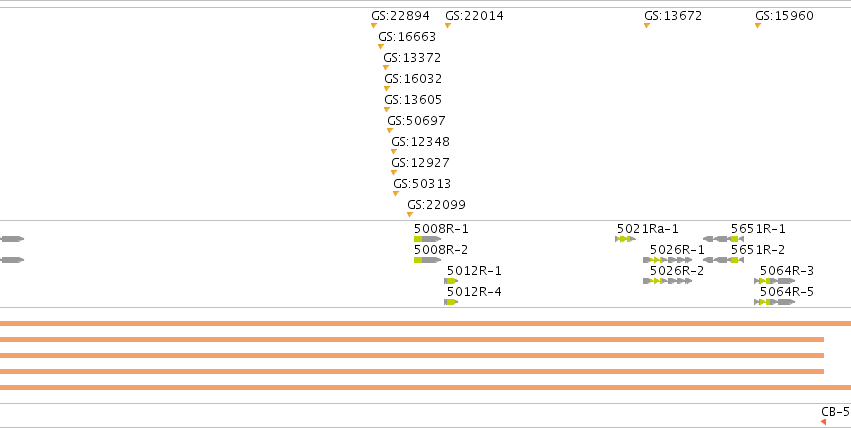Click the GS:22099 triangle marker

point(410,215)
